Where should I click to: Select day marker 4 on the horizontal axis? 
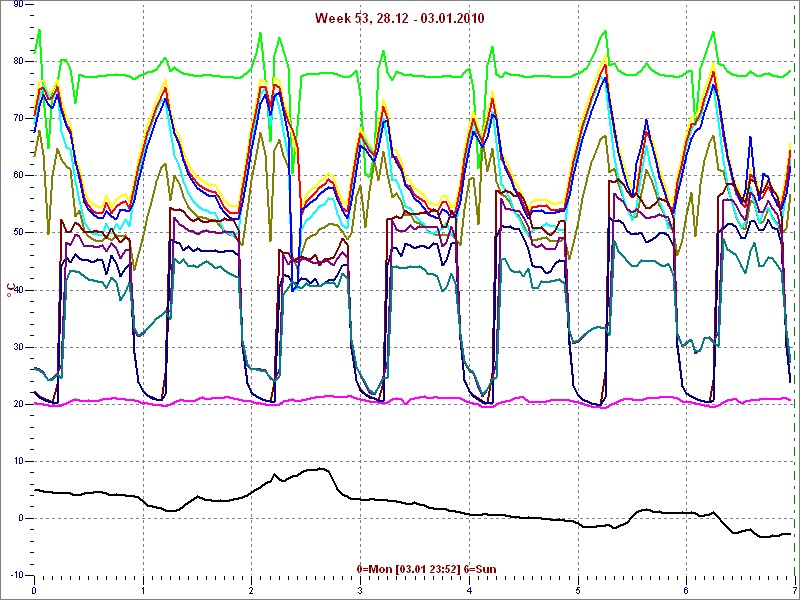click(469, 590)
